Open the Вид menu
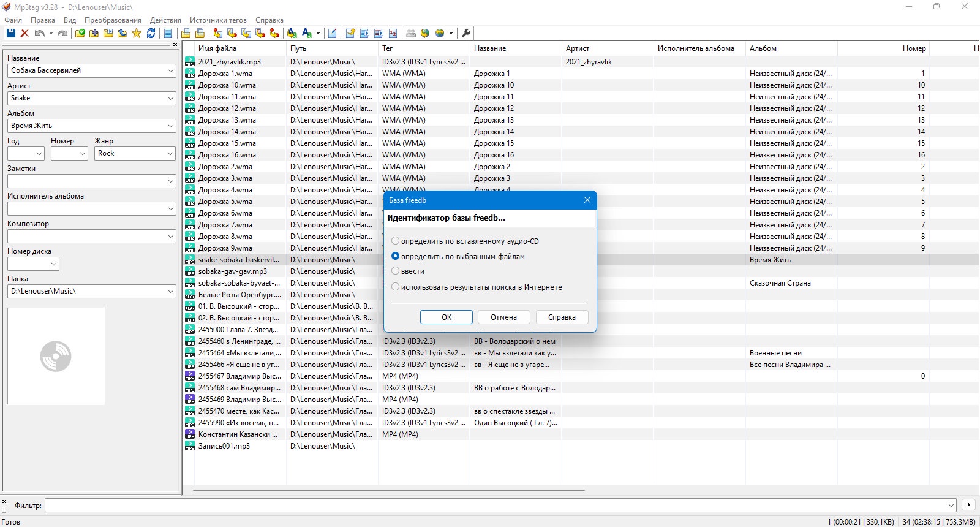 point(70,20)
